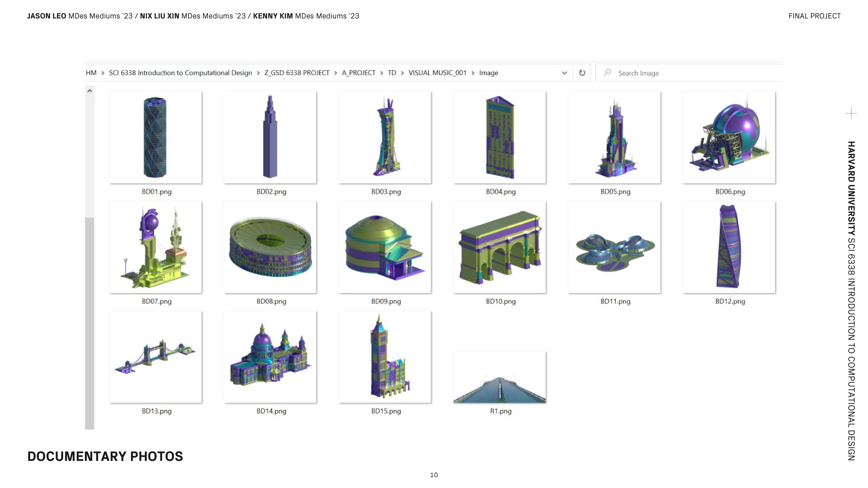Select the BD04.png building thumbnail
The width and height of the screenshot is (868, 488).
point(500,137)
